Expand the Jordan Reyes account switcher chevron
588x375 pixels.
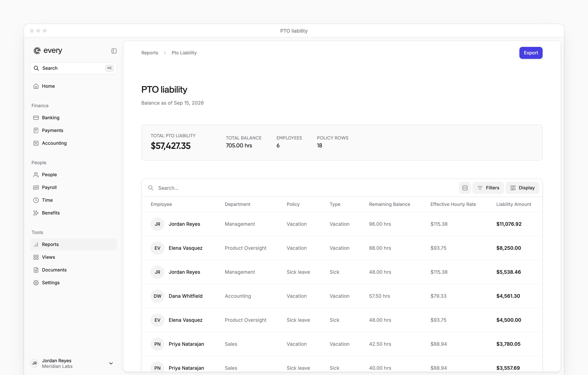pyautogui.click(x=111, y=363)
